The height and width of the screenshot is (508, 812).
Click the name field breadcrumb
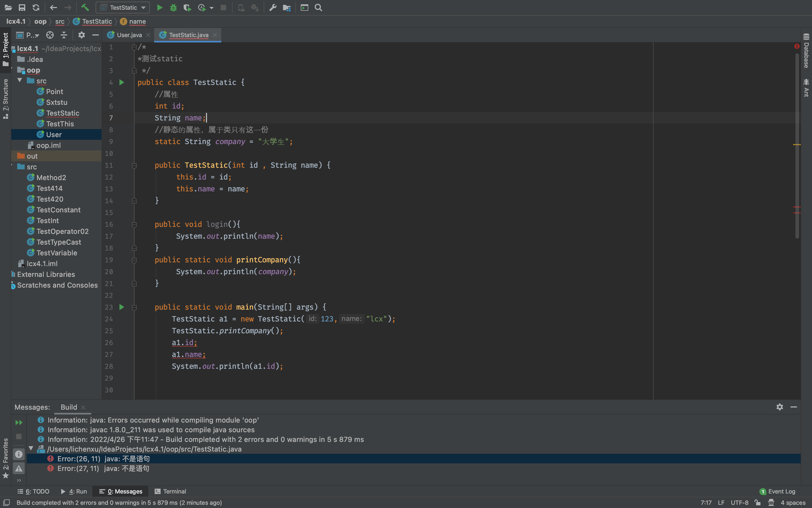click(133, 22)
